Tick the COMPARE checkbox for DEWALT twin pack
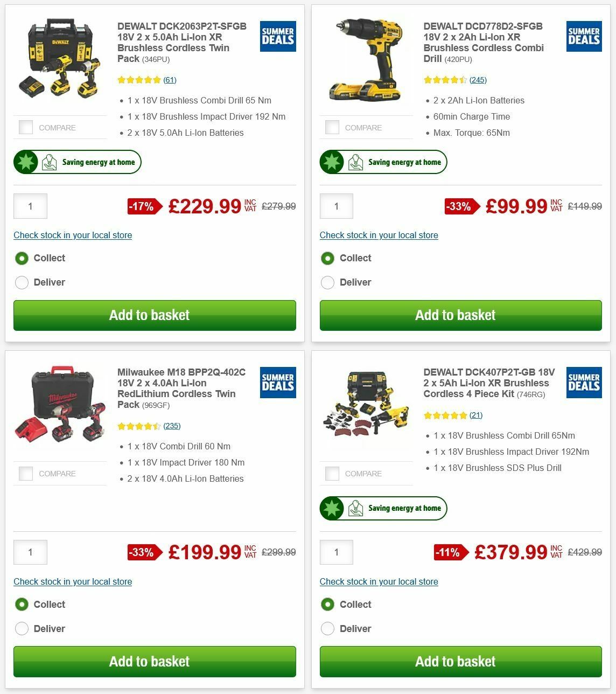The image size is (616, 694). click(x=26, y=127)
